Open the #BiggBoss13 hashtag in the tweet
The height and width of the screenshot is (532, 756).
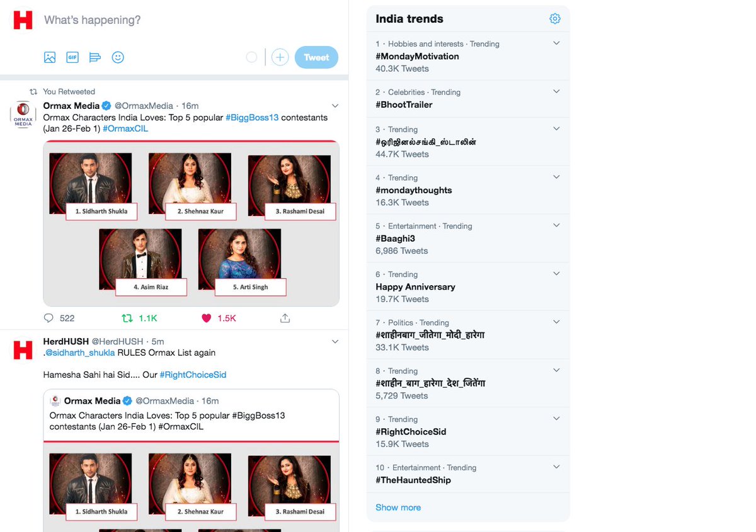[x=252, y=118]
